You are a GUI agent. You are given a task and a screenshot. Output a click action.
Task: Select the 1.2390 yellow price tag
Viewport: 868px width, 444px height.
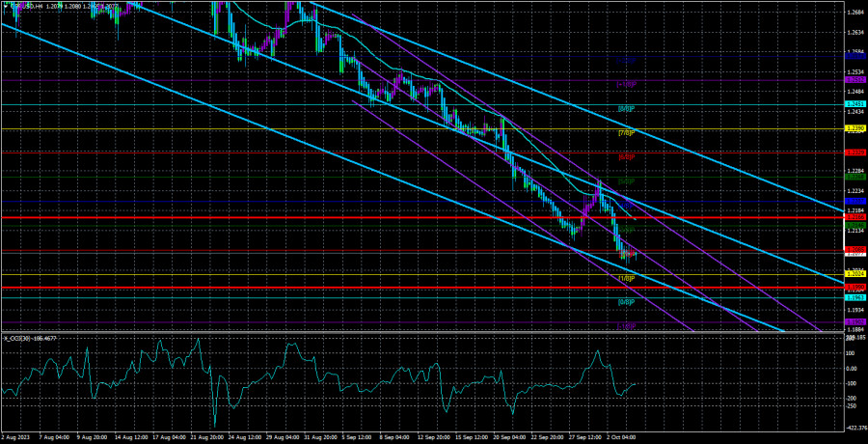tap(854, 128)
